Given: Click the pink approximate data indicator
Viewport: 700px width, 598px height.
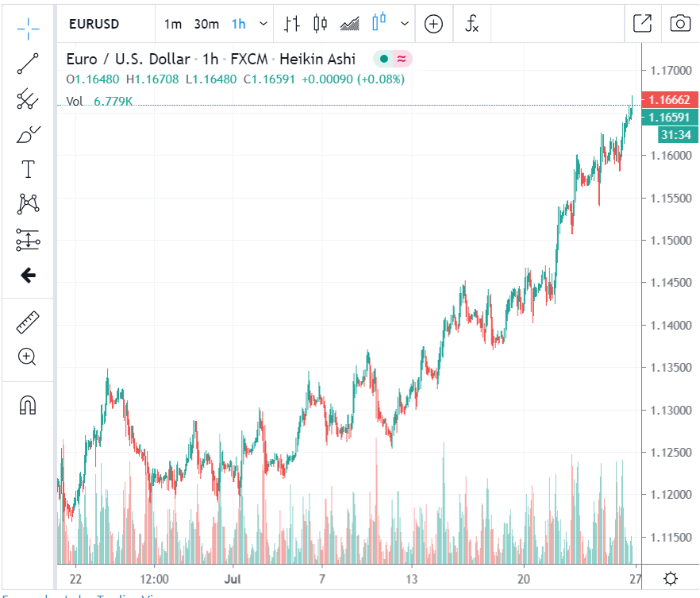Looking at the screenshot, I should pyautogui.click(x=402, y=59).
